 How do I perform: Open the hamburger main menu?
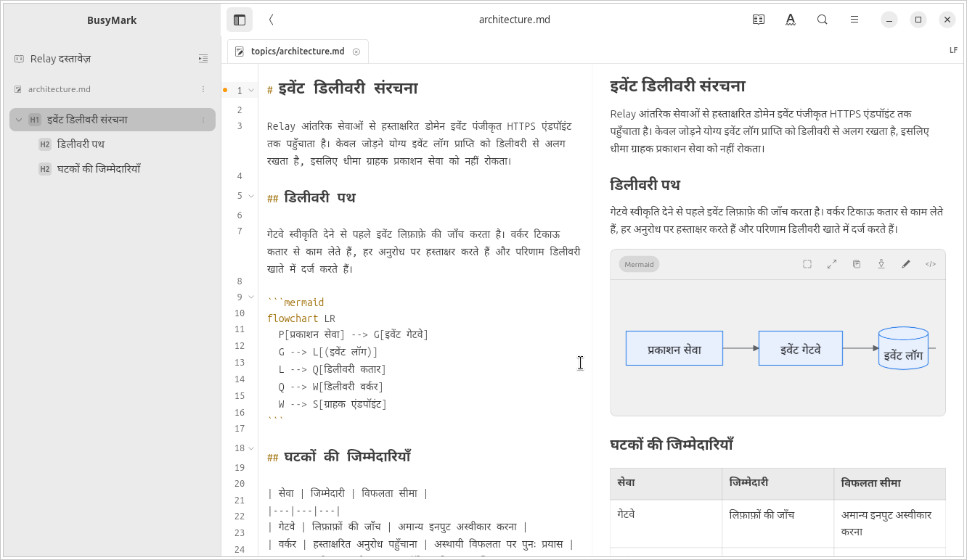coord(854,20)
